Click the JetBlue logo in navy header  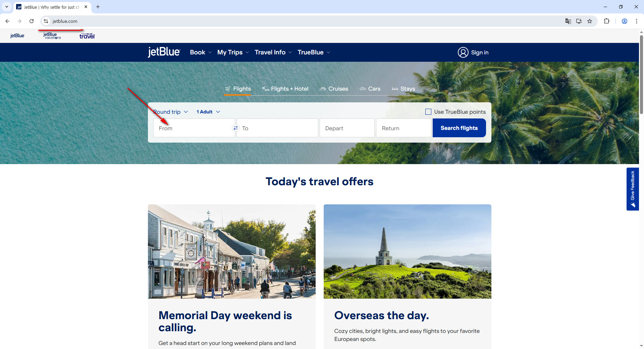click(x=164, y=52)
